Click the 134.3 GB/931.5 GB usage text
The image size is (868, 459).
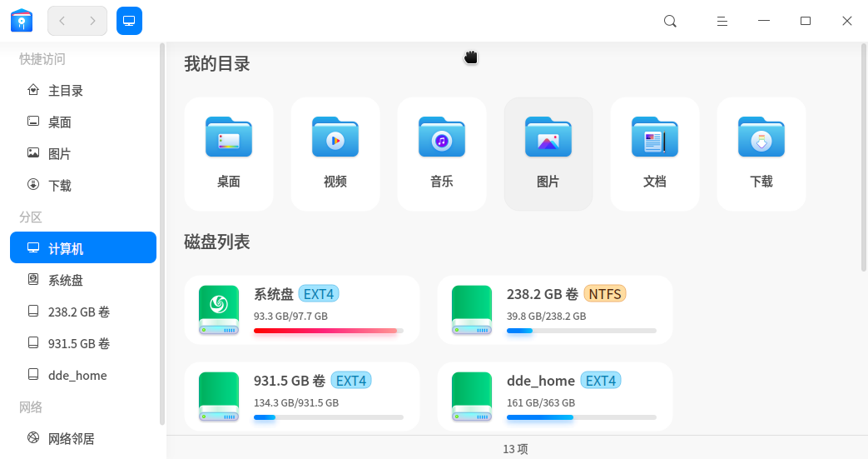296,402
